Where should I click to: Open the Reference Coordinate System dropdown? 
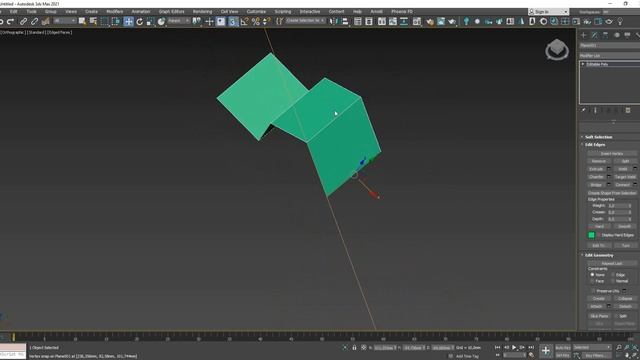pyautogui.click(x=178, y=21)
